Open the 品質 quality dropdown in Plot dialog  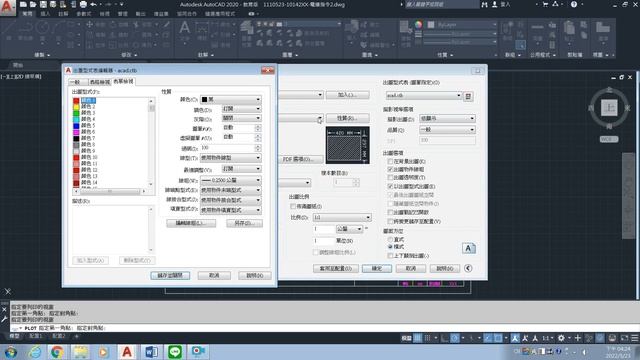pyautogui.click(x=447, y=130)
